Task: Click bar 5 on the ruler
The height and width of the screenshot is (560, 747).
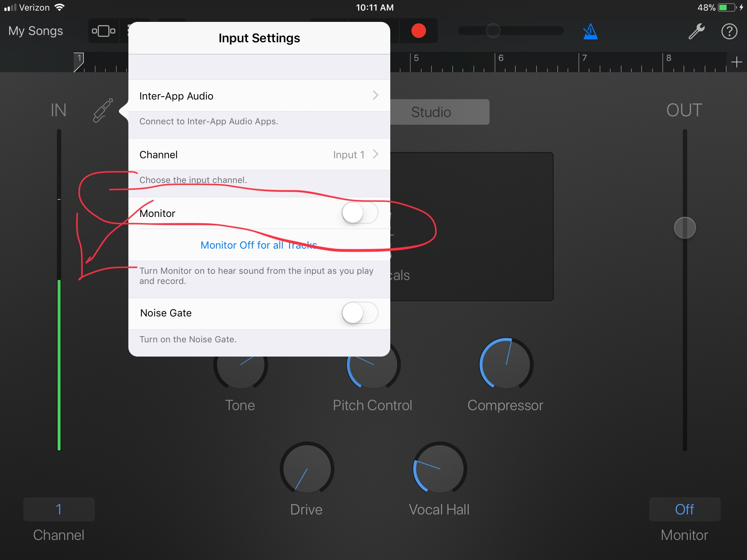Action: pos(416,58)
